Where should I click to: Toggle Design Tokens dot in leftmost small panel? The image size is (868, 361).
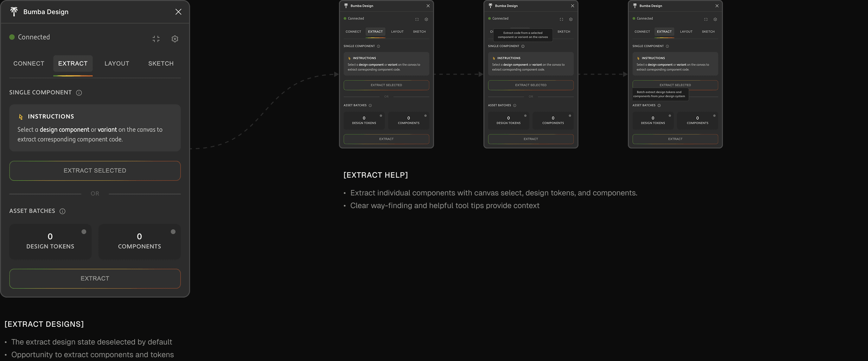click(381, 116)
